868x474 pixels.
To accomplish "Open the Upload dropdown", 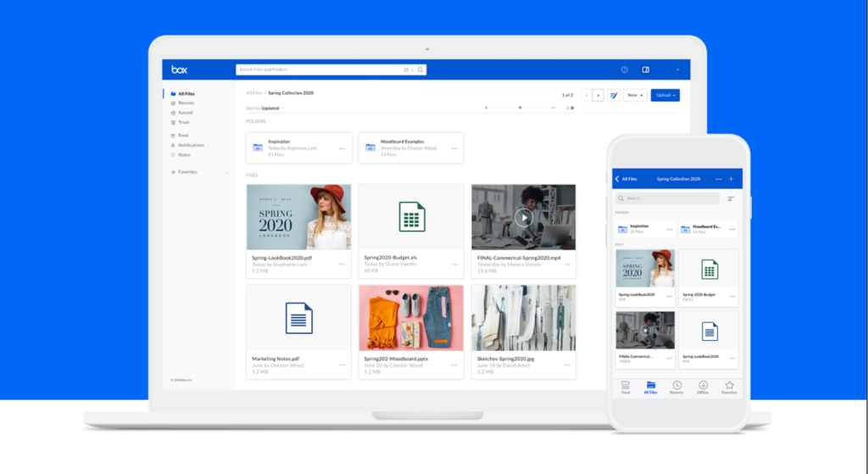I will tap(665, 96).
